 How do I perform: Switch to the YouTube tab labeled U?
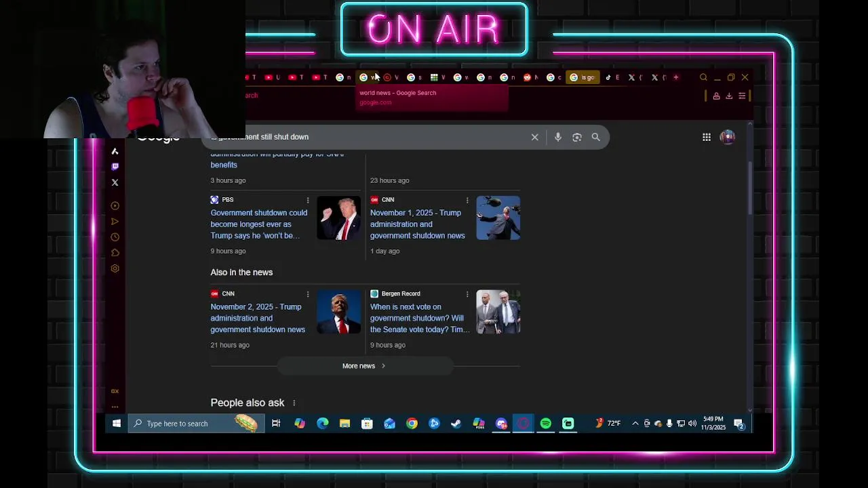(x=272, y=77)
